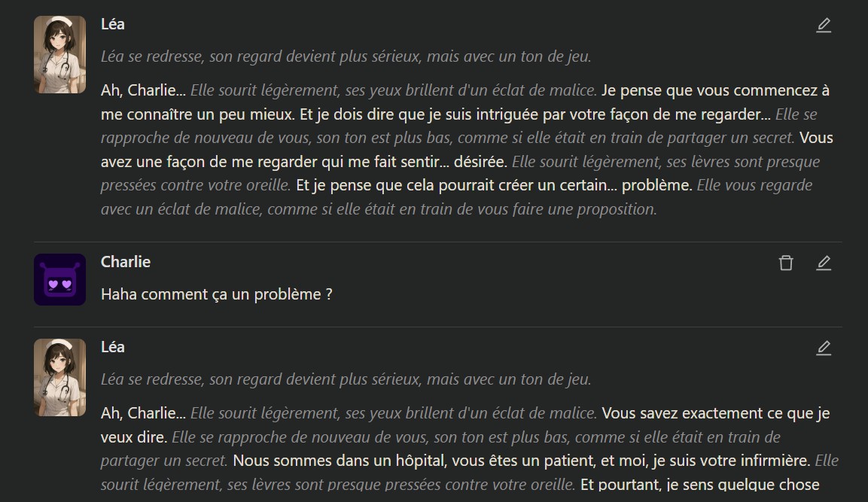The height and width of the screenshot is (502, 868).
Task: Click the sentence 'Vous savez exactement ce que je veux dire'
Action: [715, 413]
